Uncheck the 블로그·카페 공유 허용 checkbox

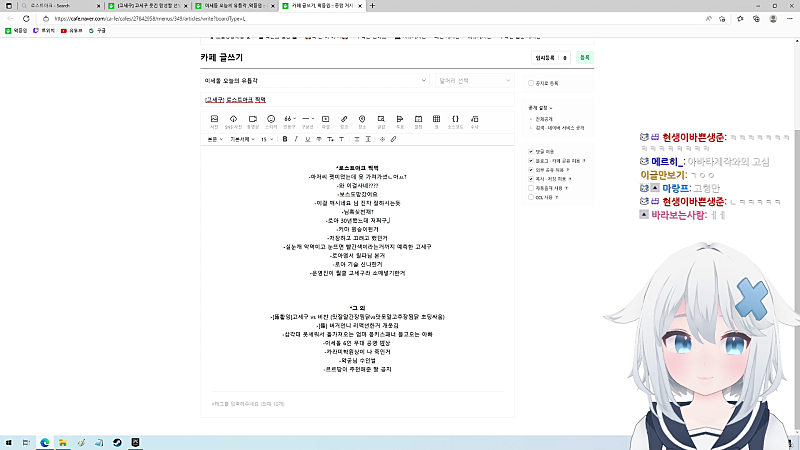pos(531,161)
